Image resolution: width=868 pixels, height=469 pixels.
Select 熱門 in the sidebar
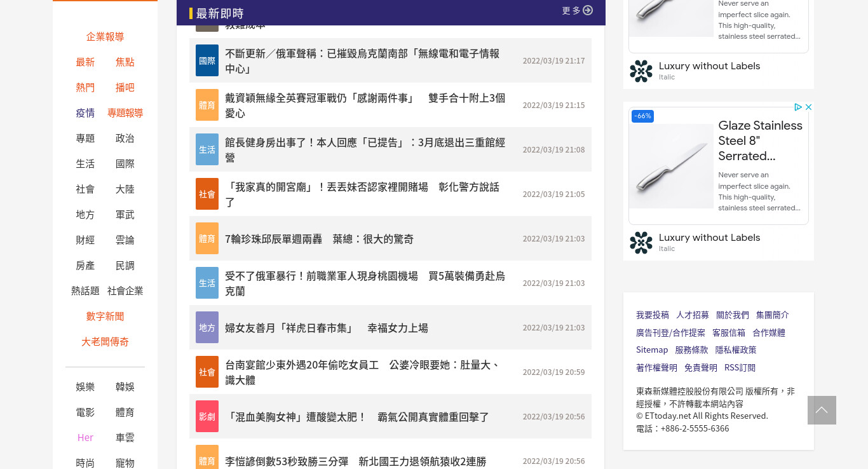pos(85,88)
